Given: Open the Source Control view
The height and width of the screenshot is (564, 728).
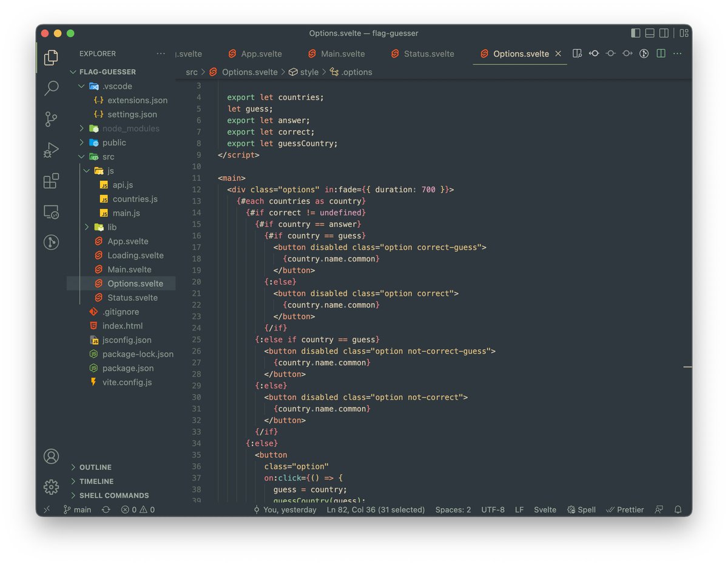Looking at the screenshot, I should coord(52,119).
